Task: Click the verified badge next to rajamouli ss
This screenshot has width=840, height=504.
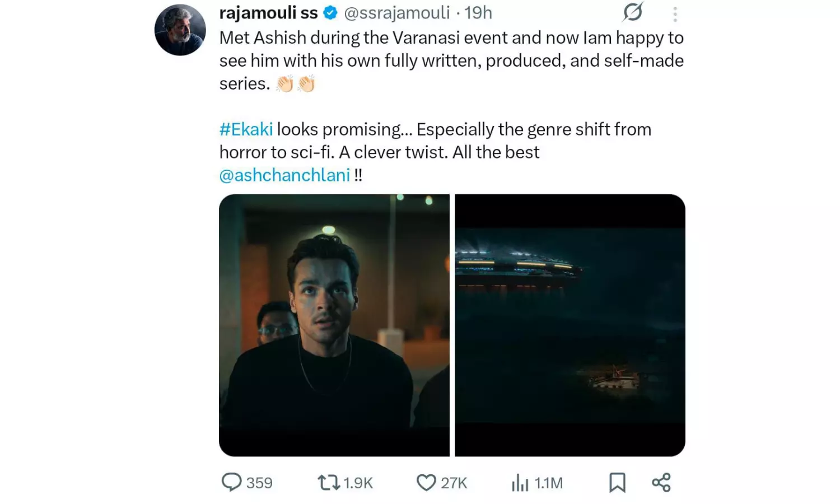Action: pos(330,11)
